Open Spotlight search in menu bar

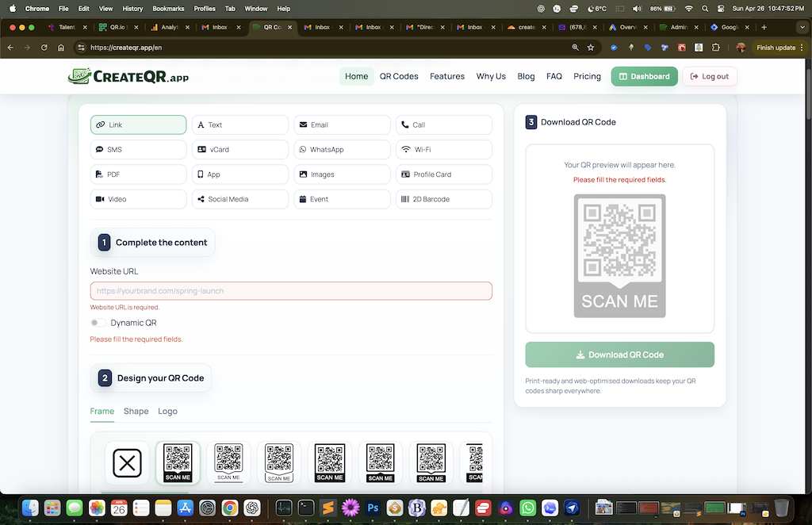click(x=705, y=8)
